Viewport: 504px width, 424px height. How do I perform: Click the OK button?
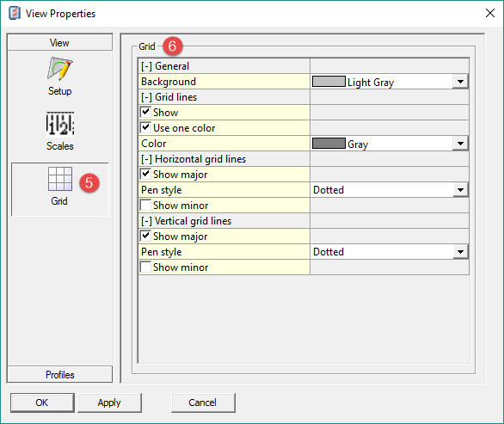point(42,402)
